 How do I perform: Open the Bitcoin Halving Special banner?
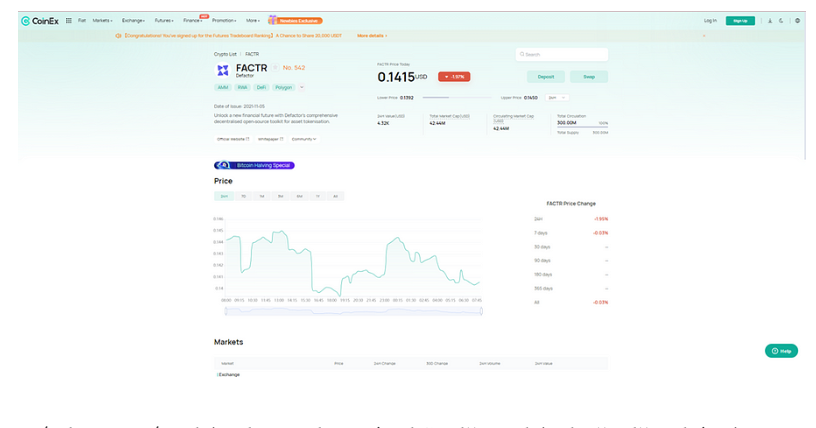tap(254, 165)
